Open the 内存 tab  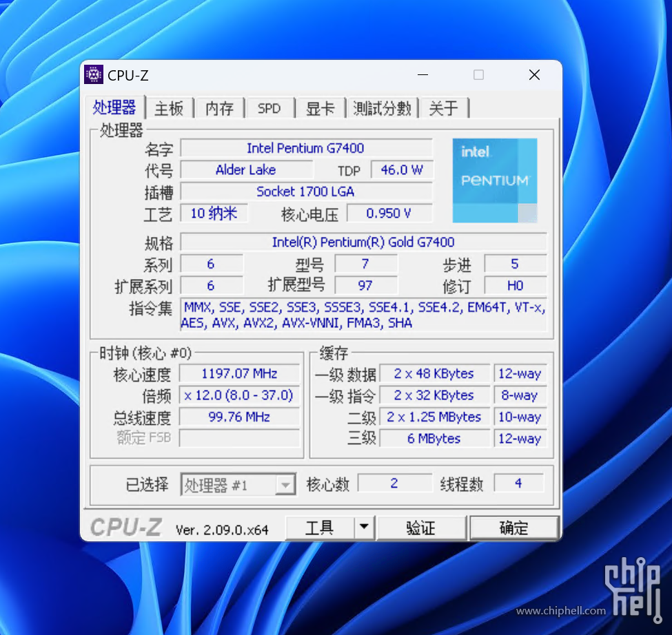point(219,108)
